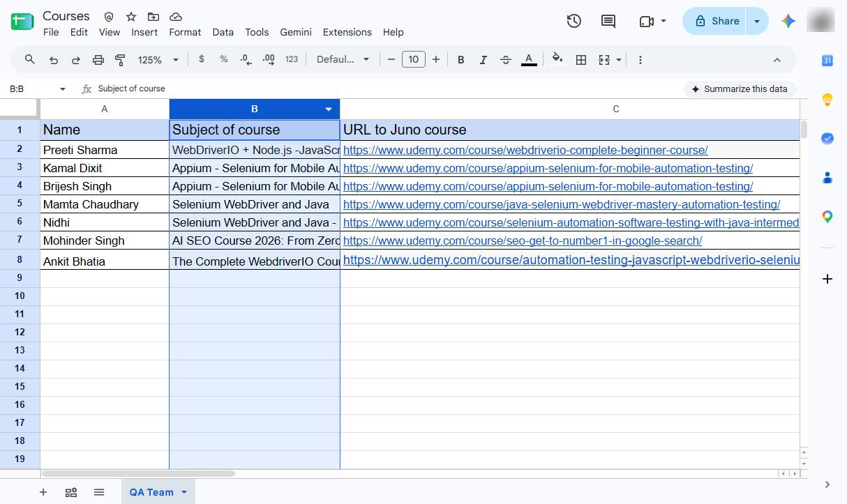Viewport: 847px width, 504px height.
Task: Format as percent
Action: point(224,59)
